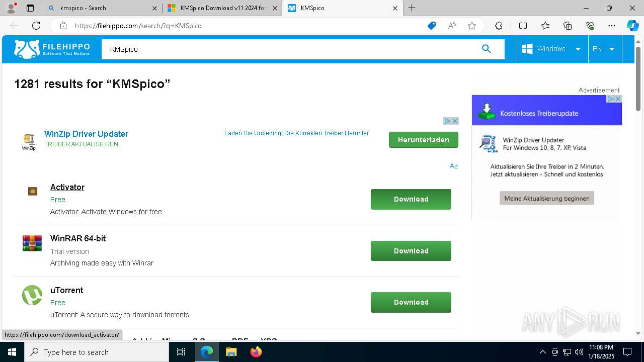Viewport: 644px width, 362px height.
Task: Click the FileHippo logo
Action: coord(52,49)
